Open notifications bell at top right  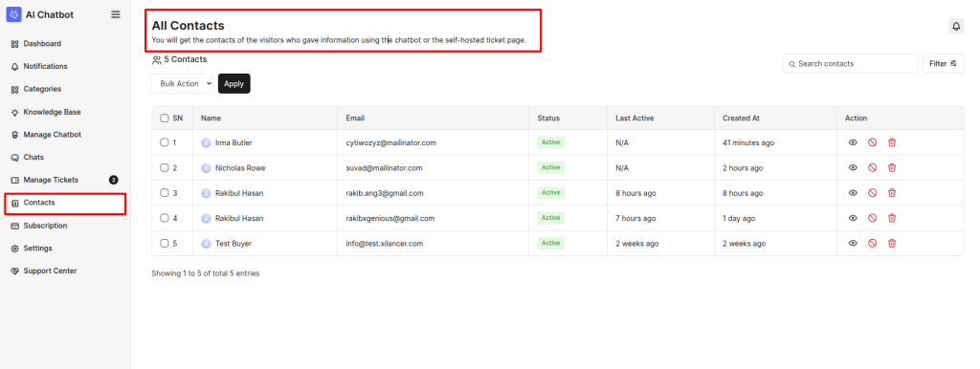956,26
